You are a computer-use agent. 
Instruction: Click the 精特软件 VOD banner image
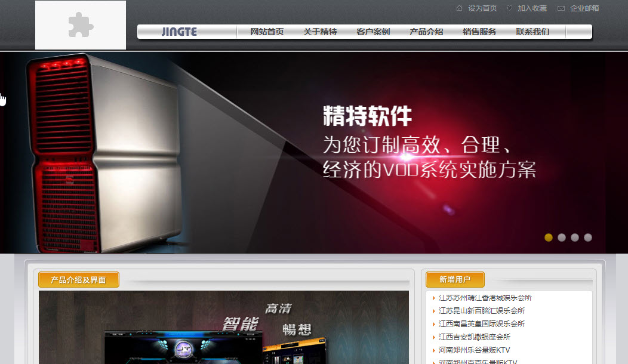pos(314,153)
